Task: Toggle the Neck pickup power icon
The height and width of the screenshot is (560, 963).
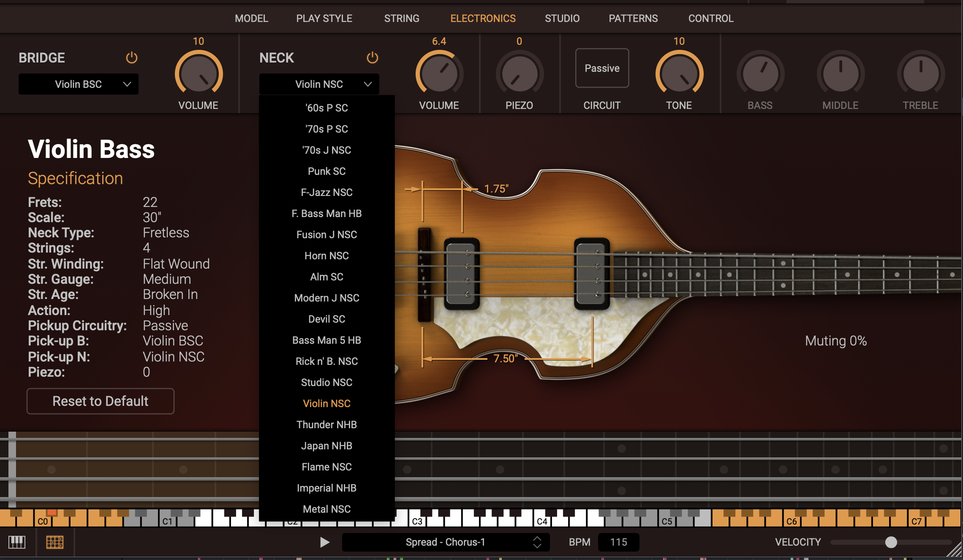Action: pos(372,58)
